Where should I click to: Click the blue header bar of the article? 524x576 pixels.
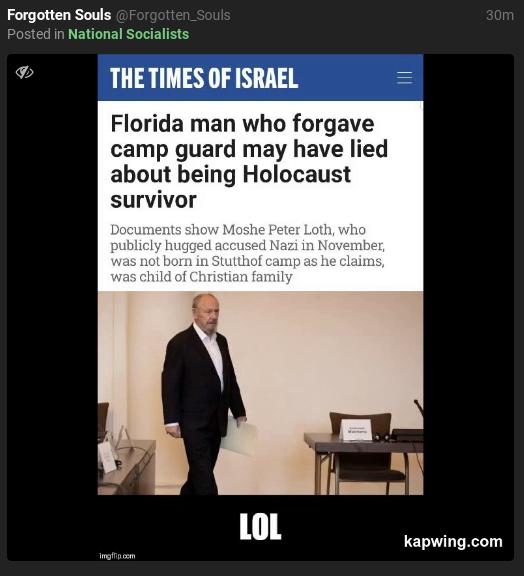coord(260,78)
